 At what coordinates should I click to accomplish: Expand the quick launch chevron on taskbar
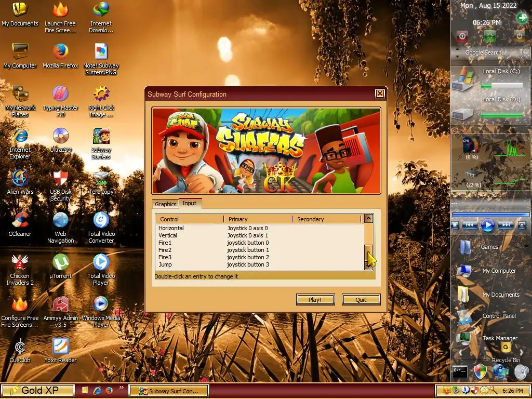point(121,387)
